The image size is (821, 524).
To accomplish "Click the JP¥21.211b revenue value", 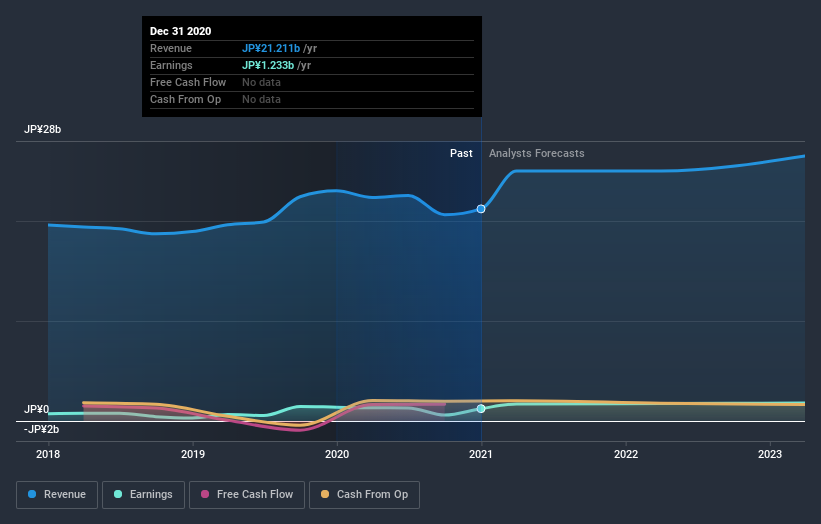I will point(271,48).
